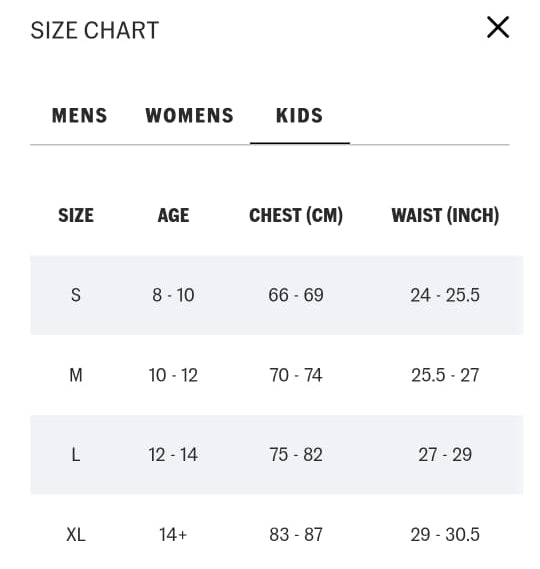
Task: Click the AGE column header
Action: (x=173, y=215)
